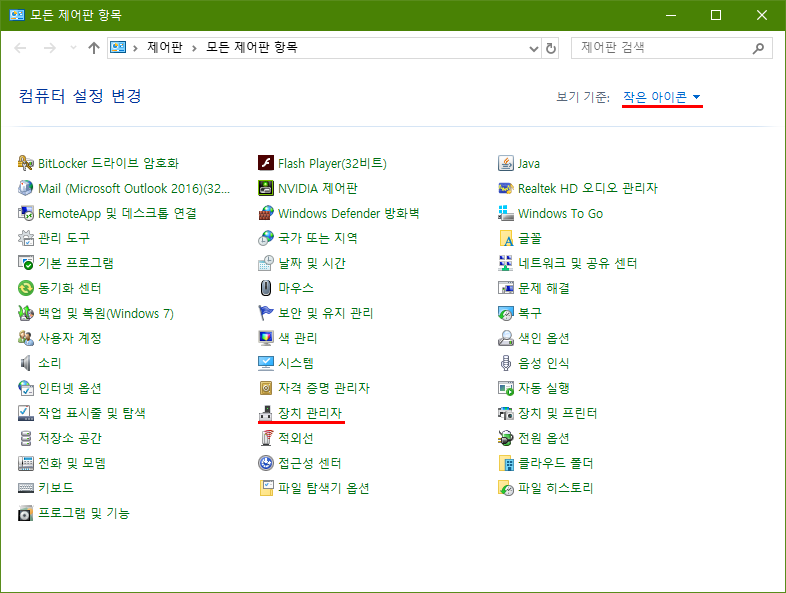Open the 사용자 계정 icon
This screenshot has width=786, height=593.
26,338
